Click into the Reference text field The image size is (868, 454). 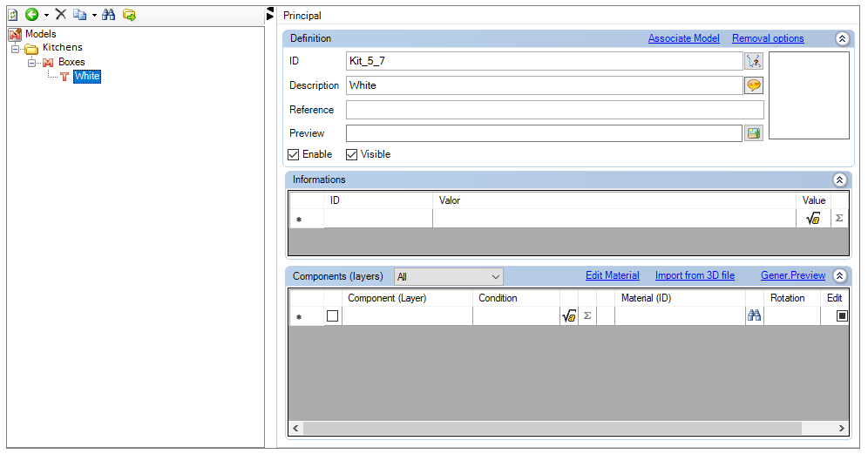(x=554, y=110)
